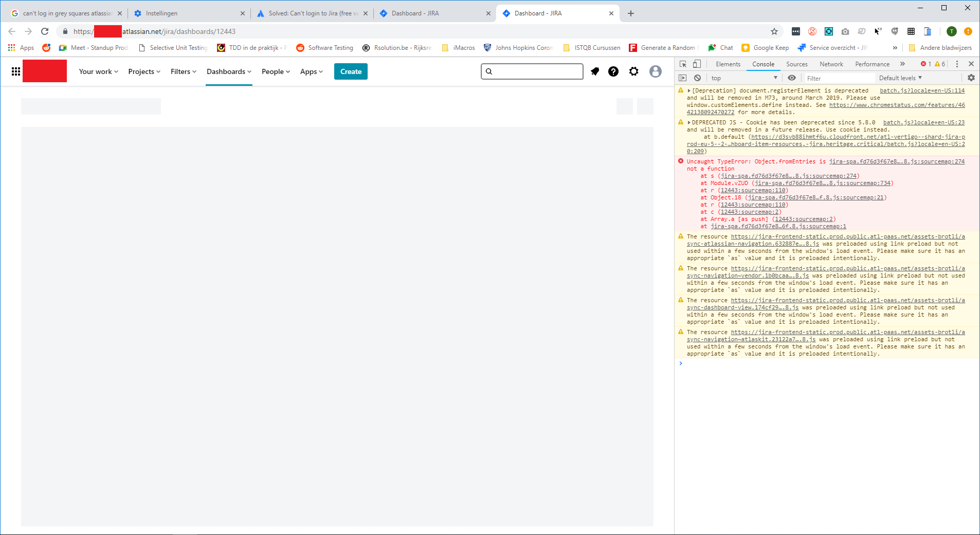This screenshot has width=980, height=535.
Task: Click the Create button in Jira
Action: pos(351,71)
